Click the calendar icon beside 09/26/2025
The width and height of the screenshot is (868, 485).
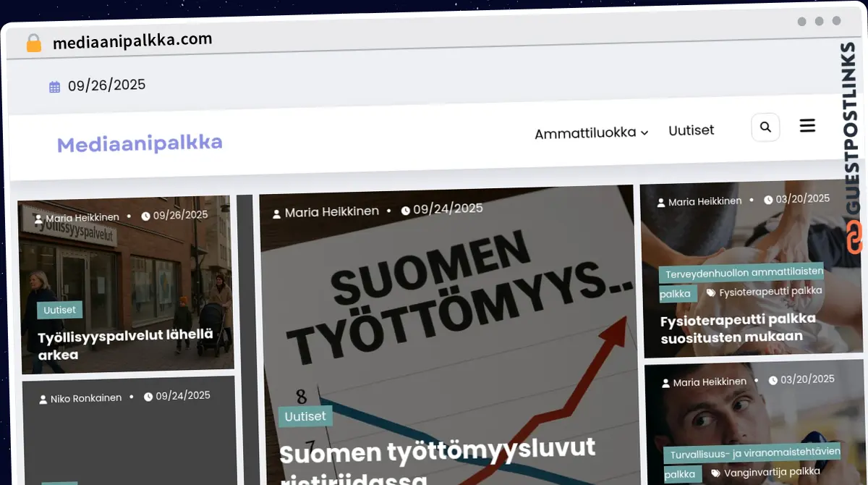coord(54,87)
